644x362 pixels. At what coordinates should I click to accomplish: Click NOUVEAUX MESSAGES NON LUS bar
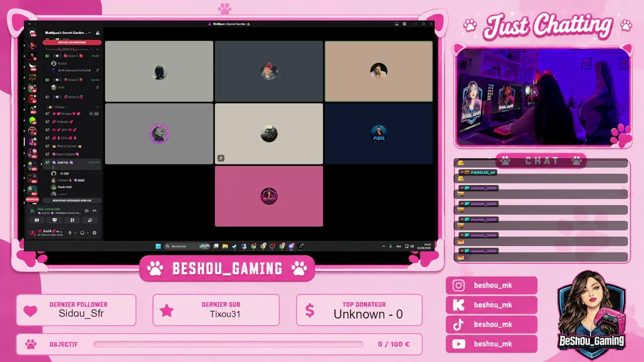(x=72, y=200)
